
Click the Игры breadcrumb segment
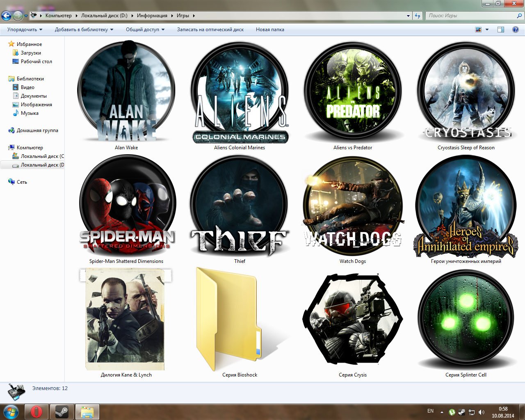pos(183,16)
